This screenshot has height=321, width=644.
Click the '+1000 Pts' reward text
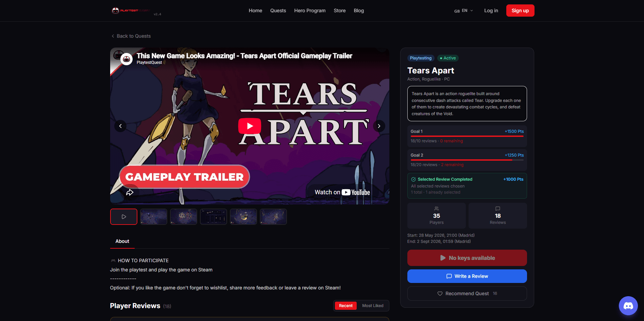tap(513, 179)
